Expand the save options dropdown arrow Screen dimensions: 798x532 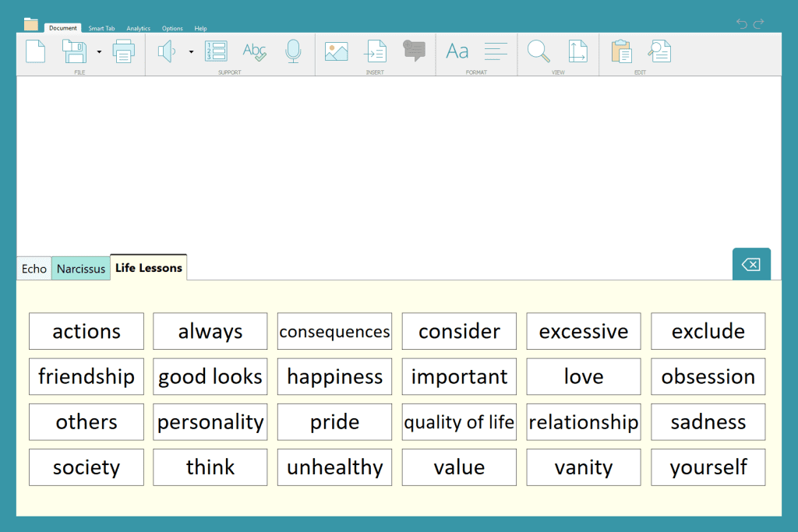click(99, 52)
